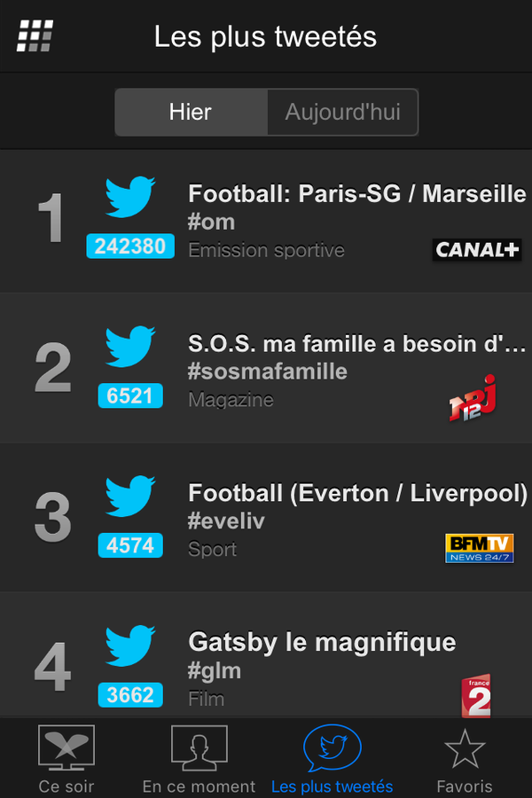532x798 pixels.
Task: Tap the Twitter bird beside #sosmafamille
Action: coord(130,347)
